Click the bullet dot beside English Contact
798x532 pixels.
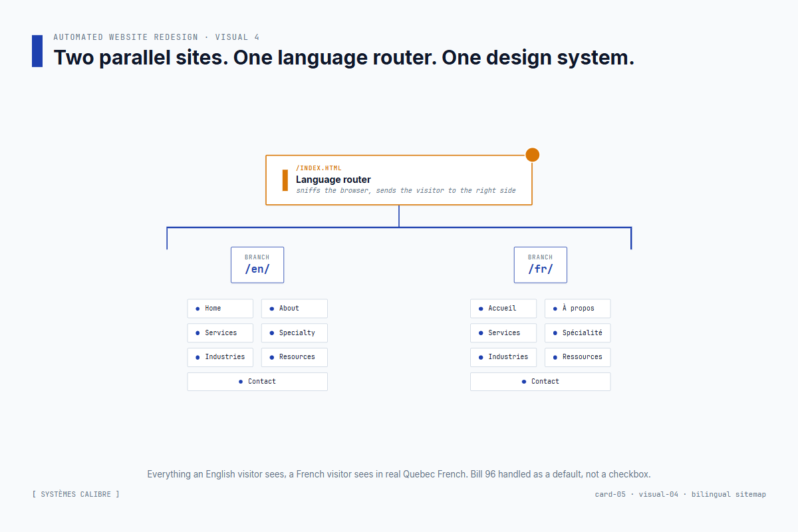pyautogui.click(x=241, y=381)
